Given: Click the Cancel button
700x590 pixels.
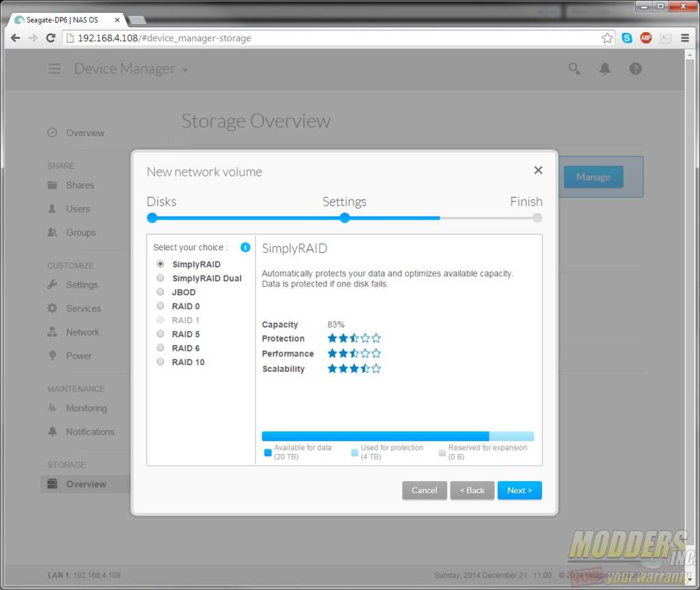Looking at the screenshot, I should (424, 490).
